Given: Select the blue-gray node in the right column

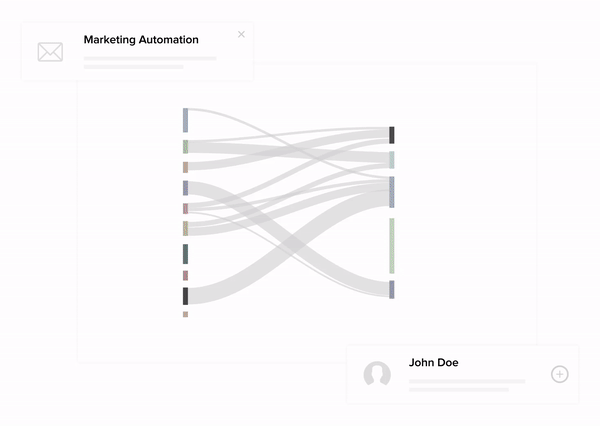Looking at the screenshot, I should coord(392,192).
